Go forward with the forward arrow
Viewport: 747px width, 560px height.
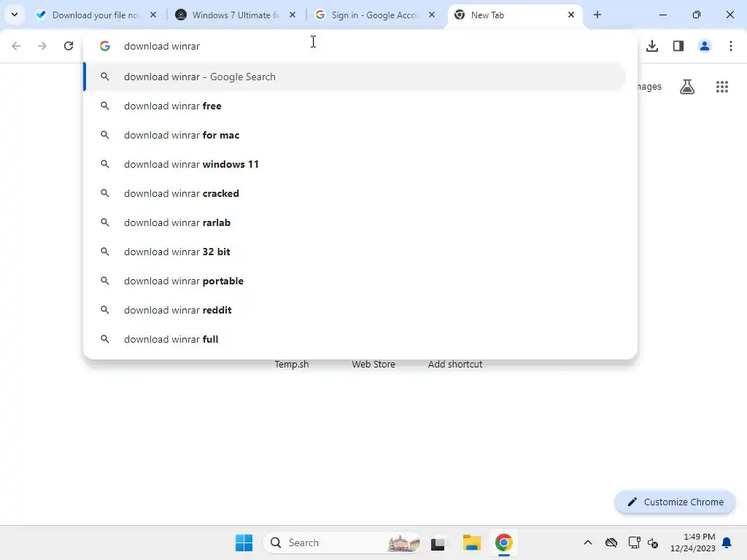point(42,46)
